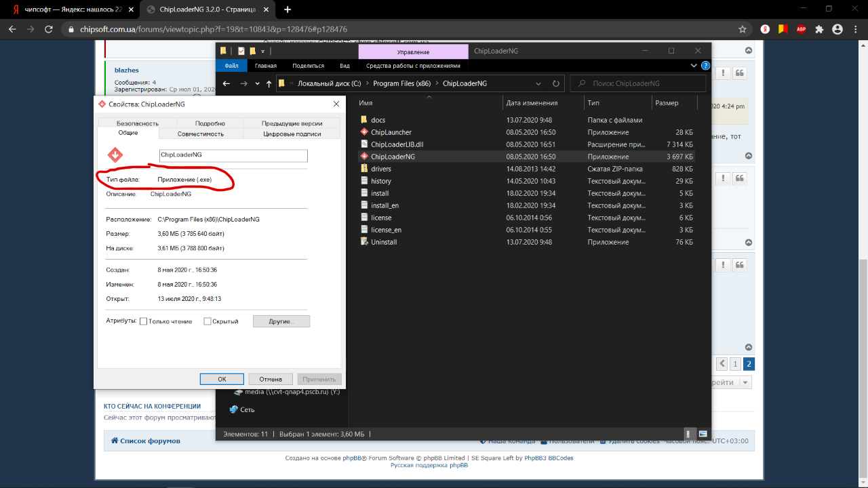Viewport: 868px width, 488px height.
Task: Open the 'Список форумов' link
Action: (x=150, y=441)
